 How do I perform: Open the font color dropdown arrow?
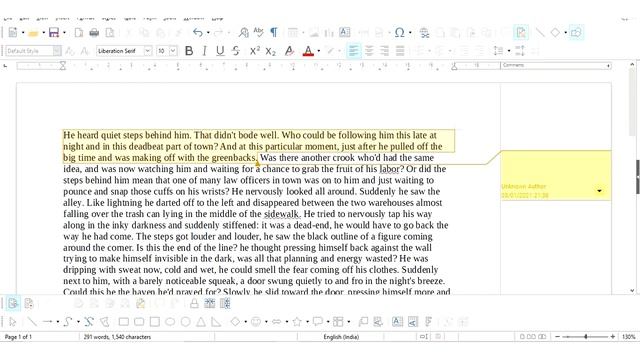coord(319,51)
